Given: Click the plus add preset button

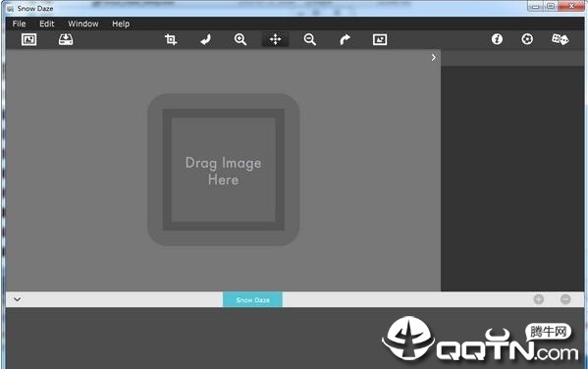Looking at the screenshot, I should pyautogui.click(x=539, y=299).
